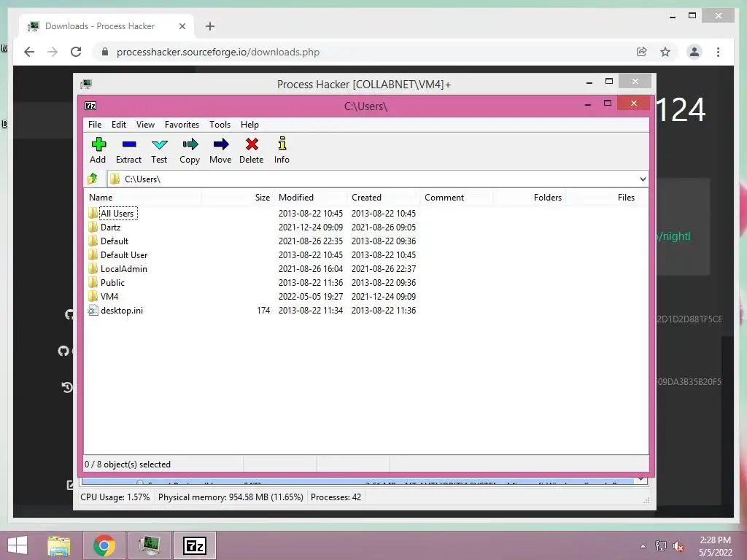Image resolution: width=747 pixels, height=560 pixels.
Task: Click the Chrome address bar URL
Action: click(x=217, y=52)
